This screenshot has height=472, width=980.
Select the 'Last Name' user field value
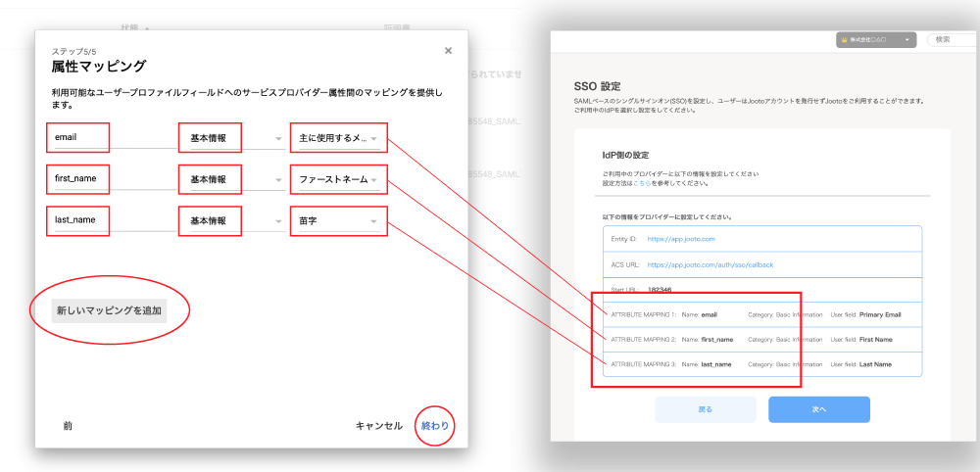875,364
